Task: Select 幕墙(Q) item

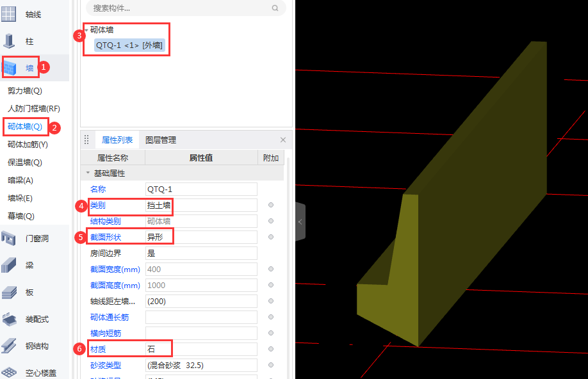Action: pyautogui.click(x=21, y=216)
